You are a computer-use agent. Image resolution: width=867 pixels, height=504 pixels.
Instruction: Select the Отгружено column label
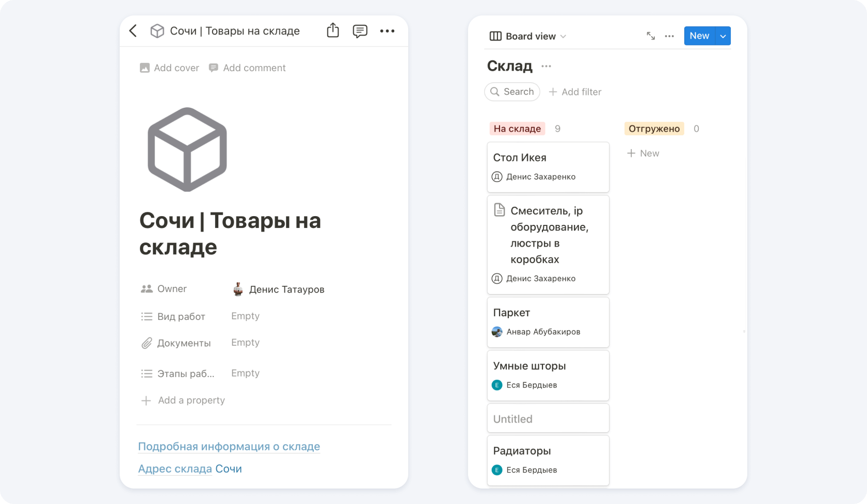point(654,128)
